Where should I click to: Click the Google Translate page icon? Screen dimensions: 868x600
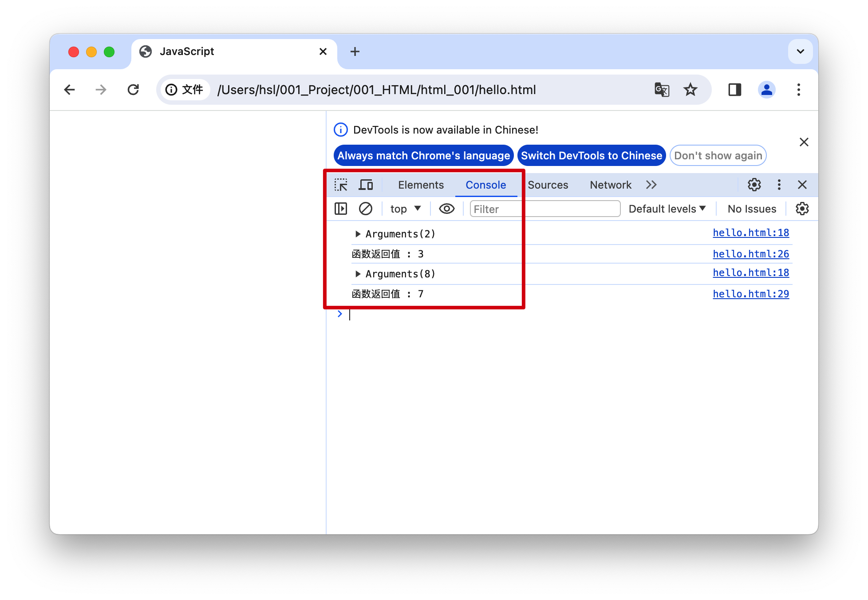pos(662,90)
